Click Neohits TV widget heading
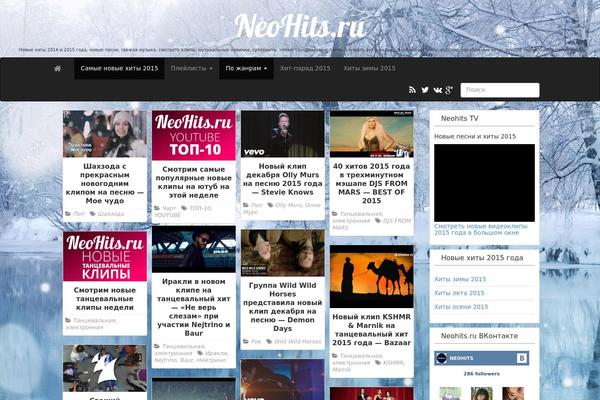 [x=460, y=119]
